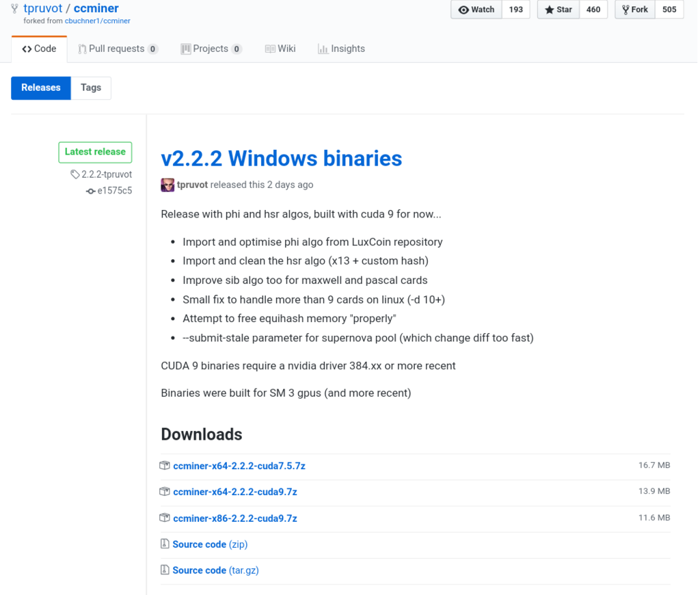The width and height of the screenshot is (700, 595).
Task: Select the Releases button
Action: pos(41,88)
